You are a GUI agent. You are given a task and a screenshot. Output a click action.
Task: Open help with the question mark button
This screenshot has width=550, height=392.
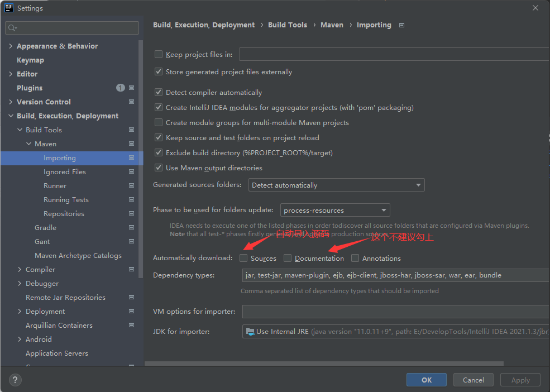(x=15, y=380)
